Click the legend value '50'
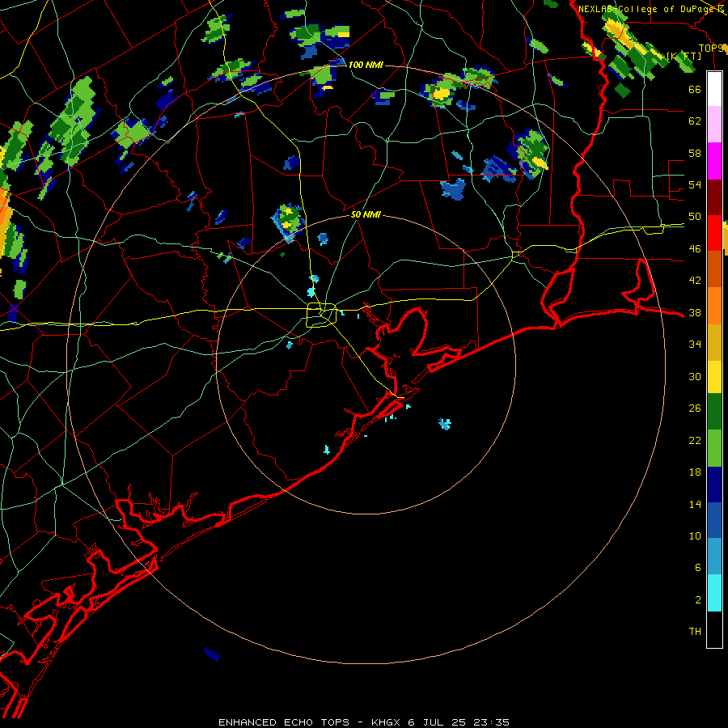Viewport: 728px width, 728px height. [x=695, y=216]
